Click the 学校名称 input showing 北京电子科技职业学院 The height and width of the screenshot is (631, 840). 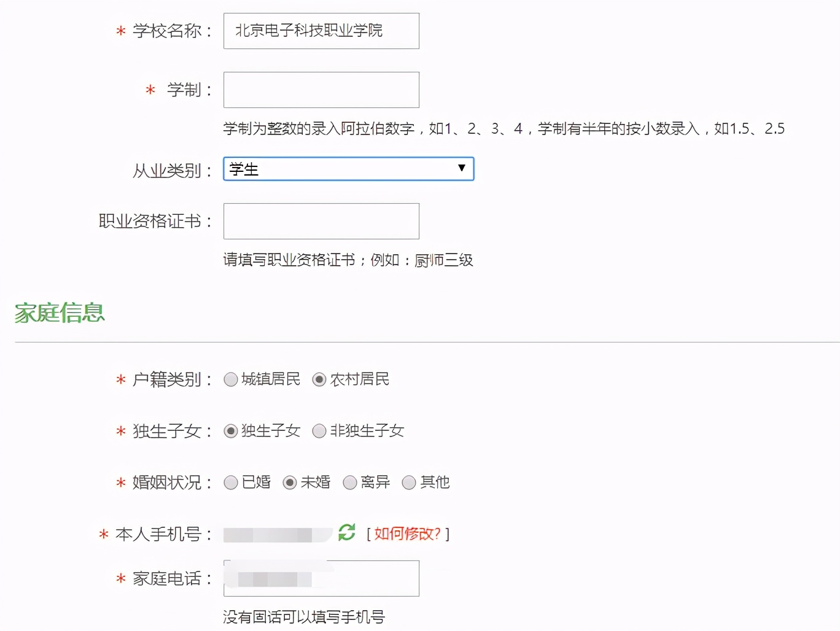321,31
